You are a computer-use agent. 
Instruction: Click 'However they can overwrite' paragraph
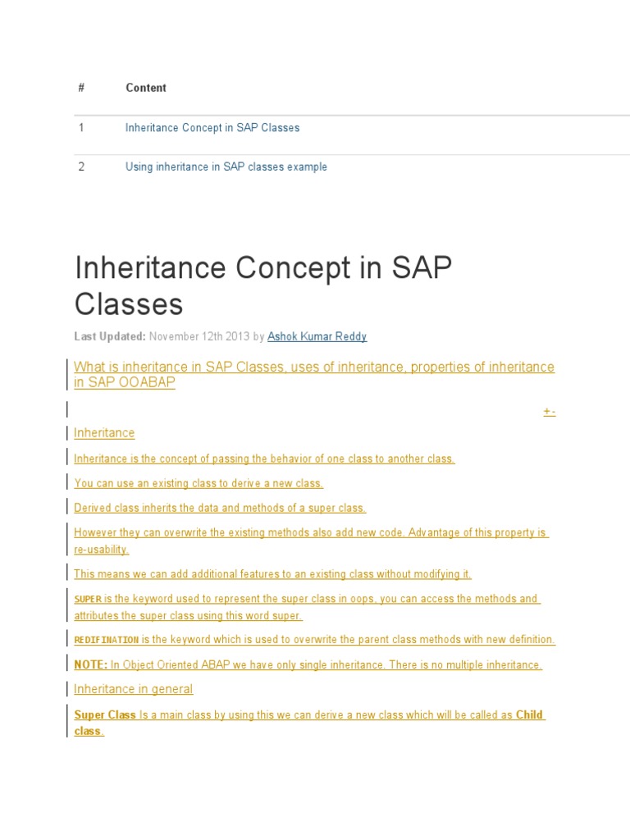coord(310,533)
